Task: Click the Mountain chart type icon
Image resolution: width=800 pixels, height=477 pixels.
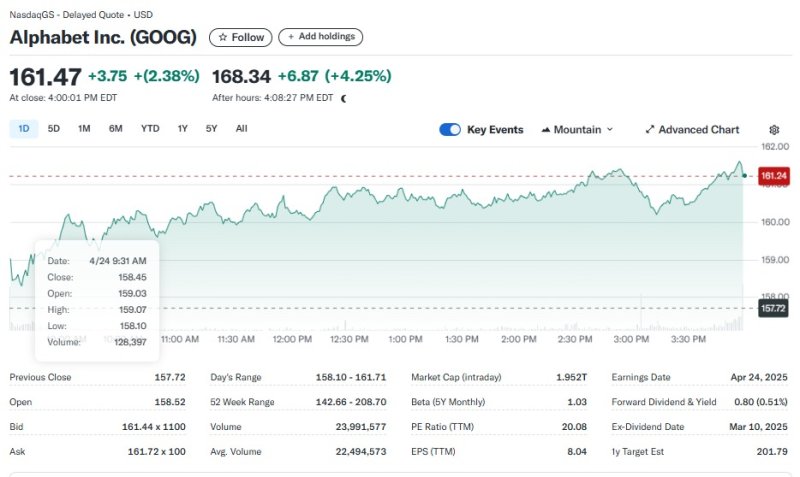Action: (x=546, y=130)
